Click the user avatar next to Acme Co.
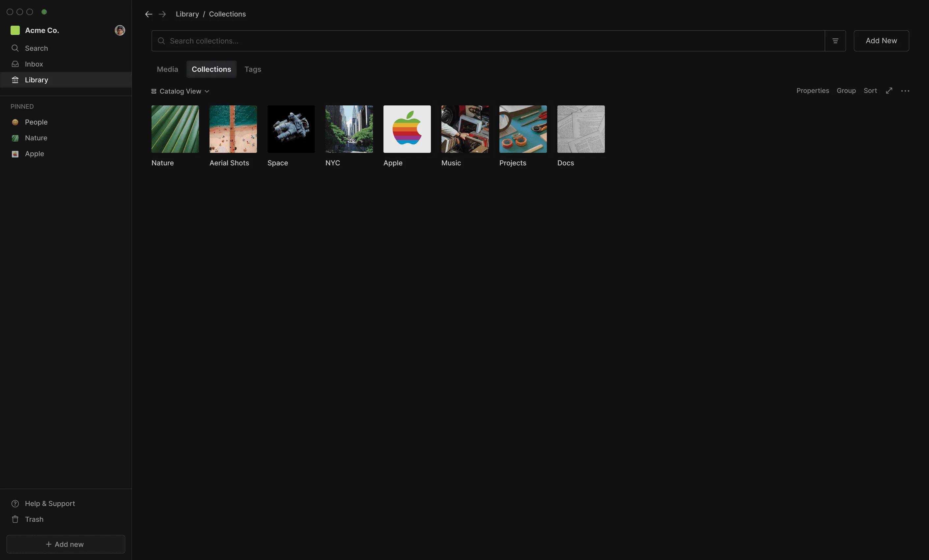929x560 pixels. pyautogui.click(x=120, y=30)
